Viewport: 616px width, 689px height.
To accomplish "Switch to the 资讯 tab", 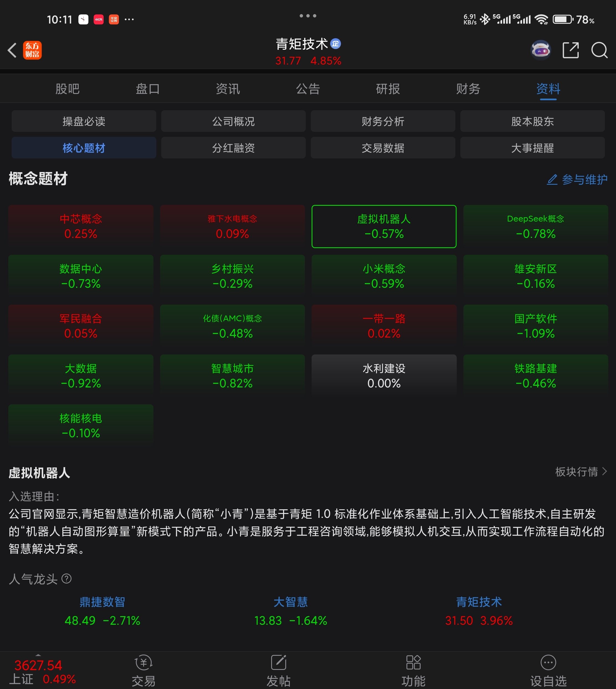I will pos(228,89).
